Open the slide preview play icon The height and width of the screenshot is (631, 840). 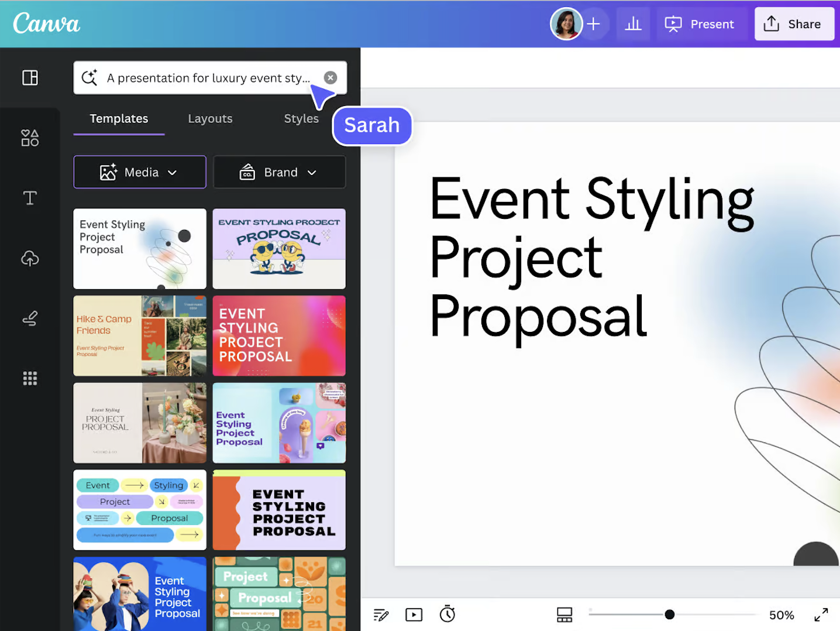click(x=414, y=615)
